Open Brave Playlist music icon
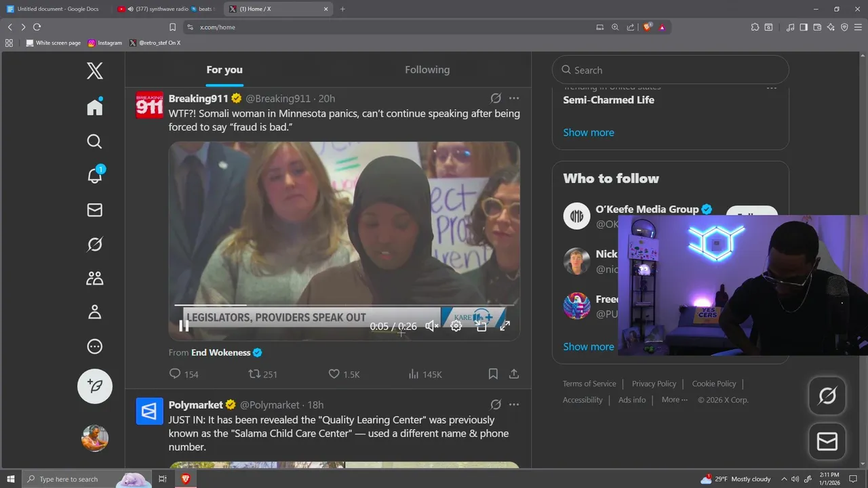Screen dimensions: 868x488 (x=790, y=27)
